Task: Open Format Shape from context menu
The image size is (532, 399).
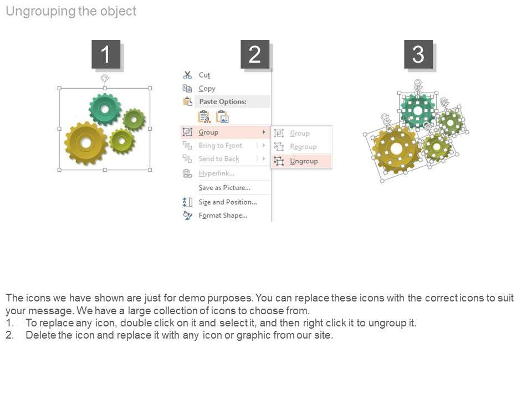Action: [223, 215]
